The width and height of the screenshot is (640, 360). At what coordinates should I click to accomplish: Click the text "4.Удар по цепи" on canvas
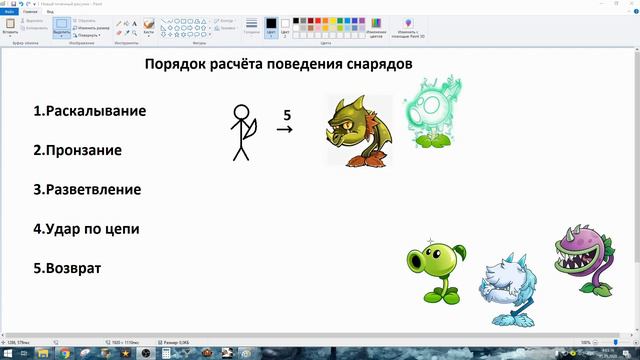click(87, 229)
